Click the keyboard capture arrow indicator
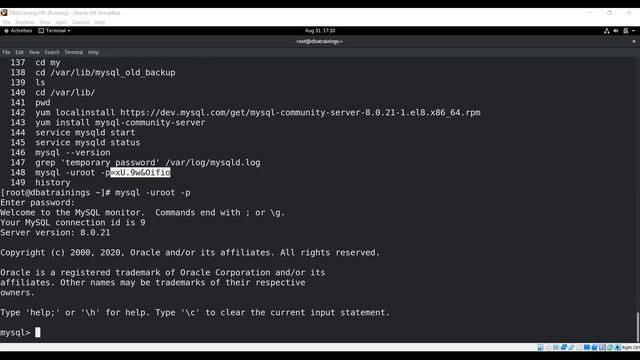The width and height of the screenshot is (640, 360). [618, 347]
